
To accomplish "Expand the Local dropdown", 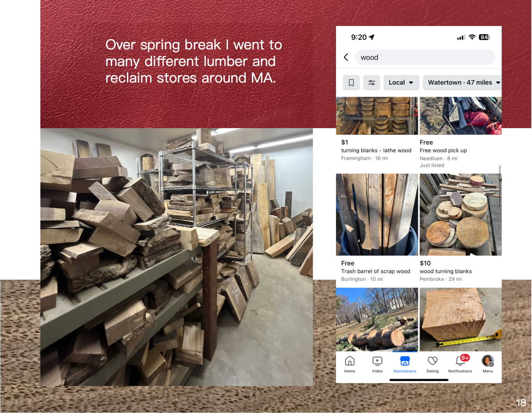I will click(401, 83).
